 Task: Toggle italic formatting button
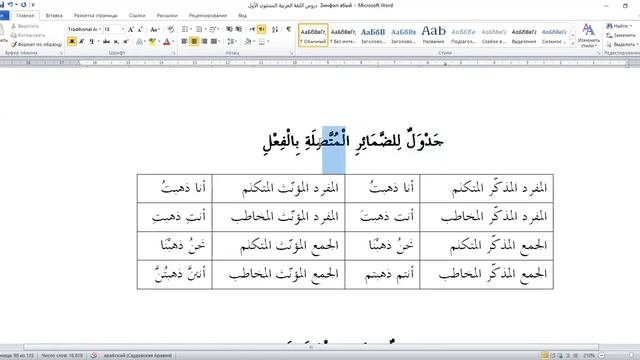pyautogui.click(x=82, y=41)
